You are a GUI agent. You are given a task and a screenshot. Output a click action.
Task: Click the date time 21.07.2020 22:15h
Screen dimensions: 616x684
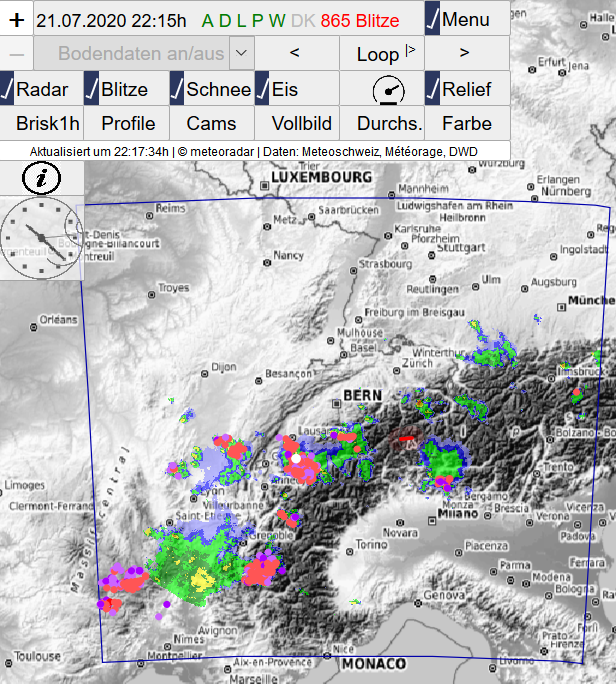tap(111, 21)
